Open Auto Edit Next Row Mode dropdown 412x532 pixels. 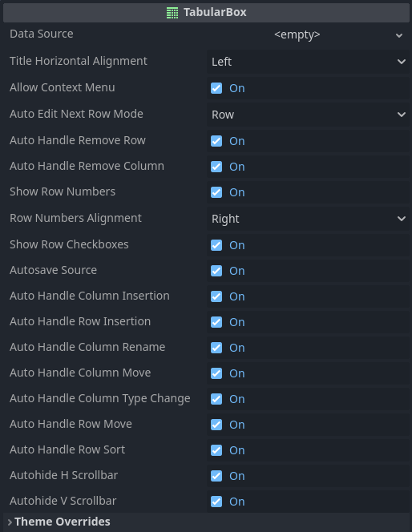(308, 115)
